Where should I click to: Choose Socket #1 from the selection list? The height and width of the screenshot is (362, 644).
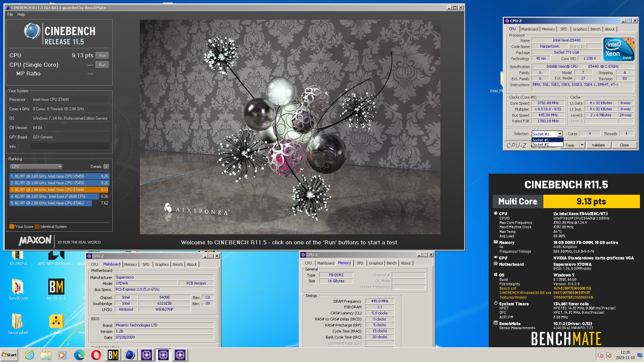pos(547,140)
